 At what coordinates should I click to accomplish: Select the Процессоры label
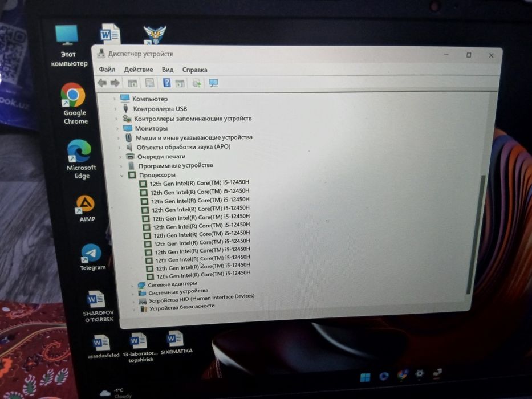pyautogui.click(x=157, y=175)
